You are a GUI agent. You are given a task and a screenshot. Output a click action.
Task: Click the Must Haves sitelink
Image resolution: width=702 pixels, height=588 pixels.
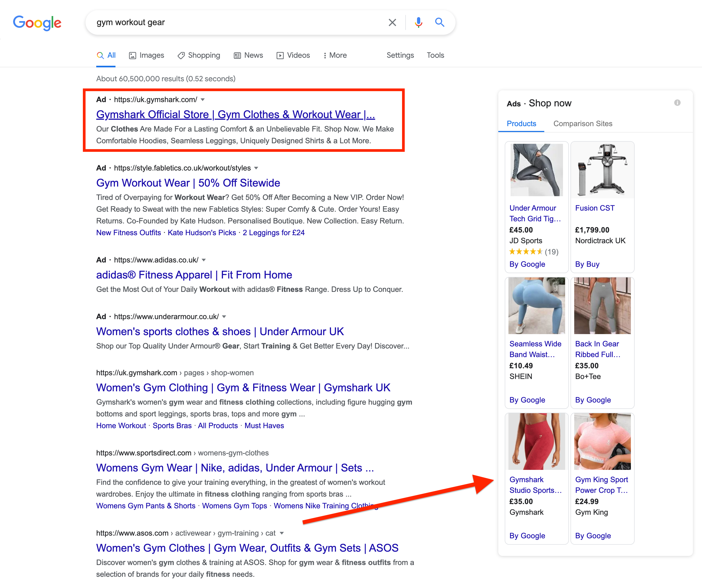264,426
